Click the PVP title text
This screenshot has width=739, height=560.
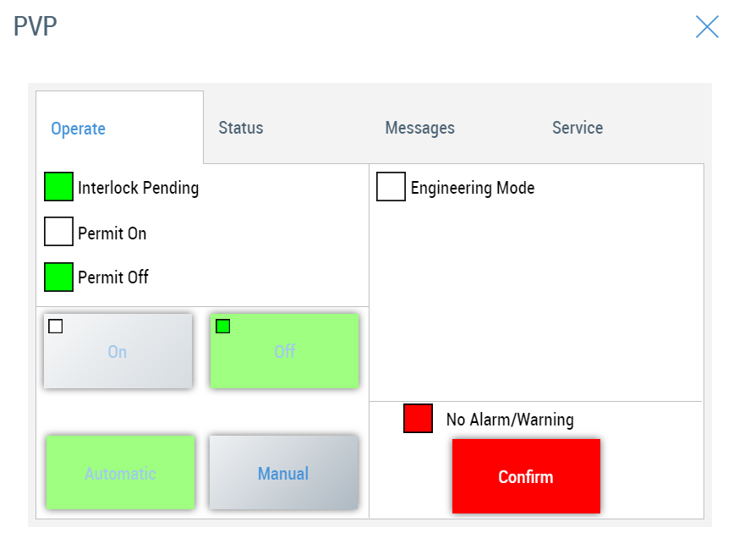36,26
